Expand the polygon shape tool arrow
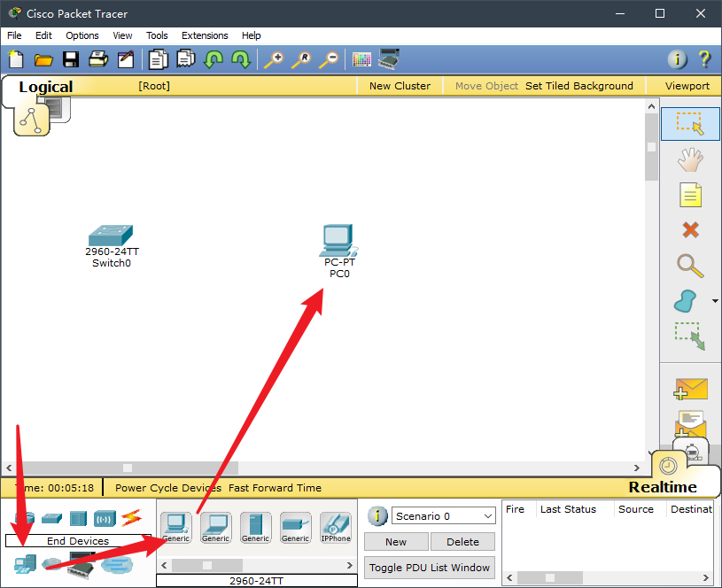 [715, 301]
